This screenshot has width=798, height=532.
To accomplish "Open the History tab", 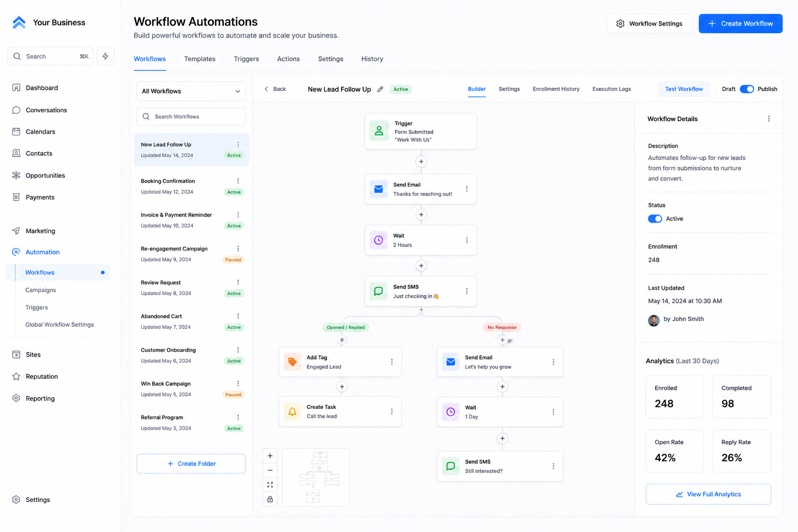I will coord(373,59).
